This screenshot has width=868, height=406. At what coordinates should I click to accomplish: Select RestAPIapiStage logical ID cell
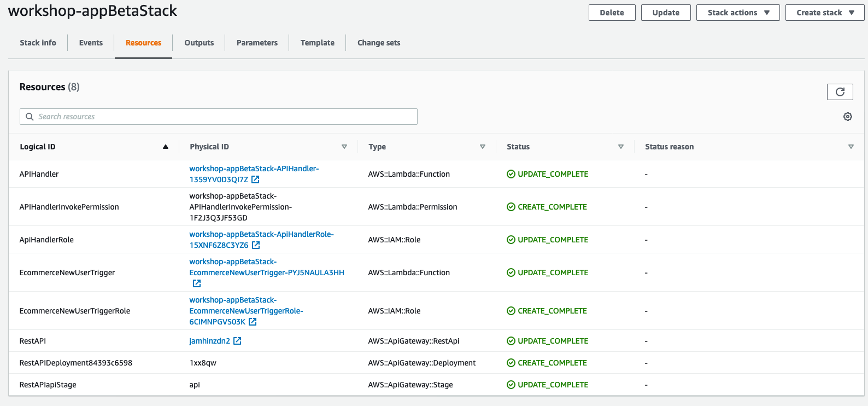48,385
